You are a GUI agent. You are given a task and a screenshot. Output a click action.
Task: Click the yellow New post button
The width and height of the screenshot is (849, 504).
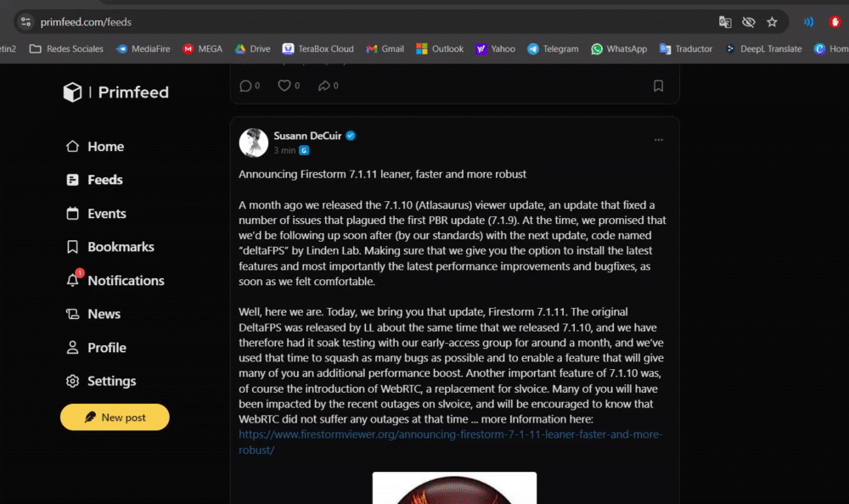[x=115, y=417]
